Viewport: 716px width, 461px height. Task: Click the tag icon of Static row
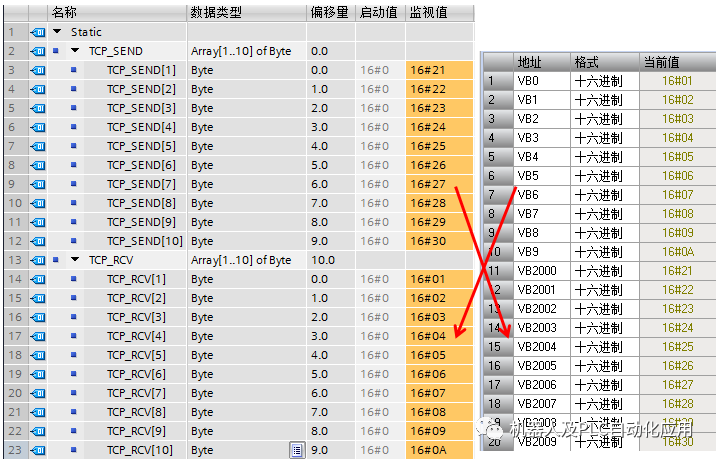pyautogui.click(x=38, y=32)
